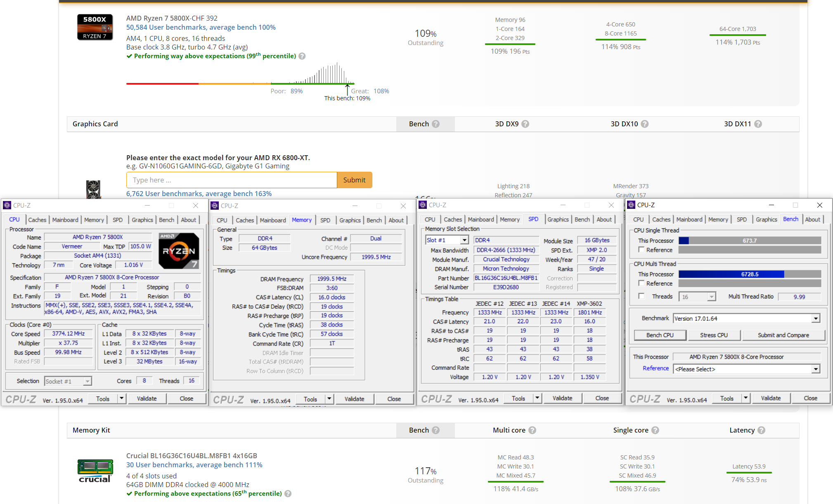Click the Multi core help icon
Image resolution: width=833 pixels, height=504 pixels.
[x=532, y=430]
